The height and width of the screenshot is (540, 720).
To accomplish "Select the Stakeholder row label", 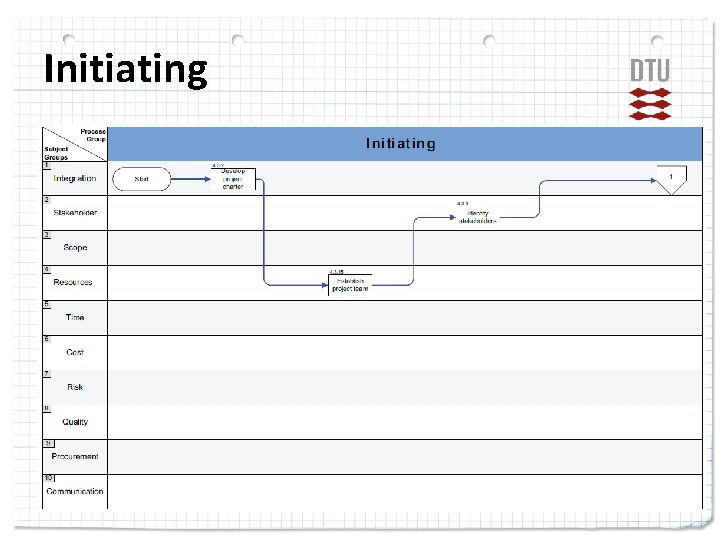I will [x=75, y=213].
